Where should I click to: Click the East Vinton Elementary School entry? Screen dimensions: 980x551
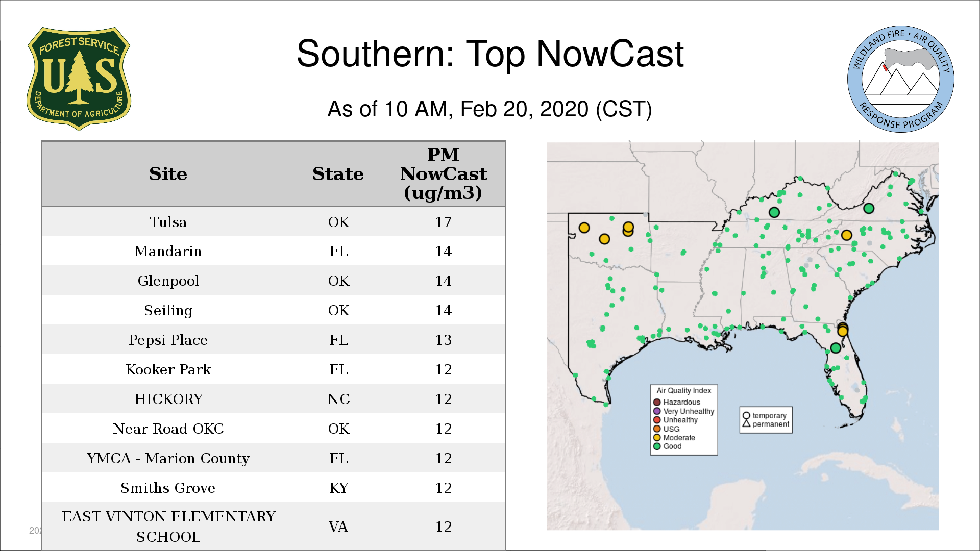coord(168,527)
